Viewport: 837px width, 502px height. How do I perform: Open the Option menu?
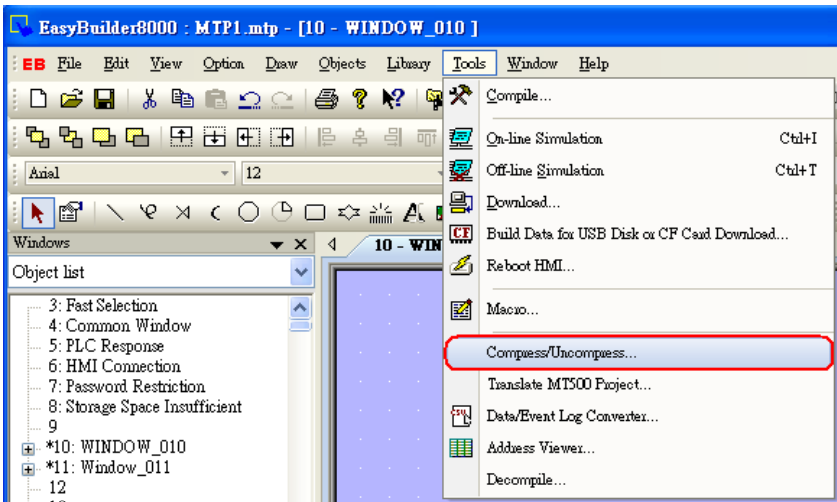click(223, 64)
